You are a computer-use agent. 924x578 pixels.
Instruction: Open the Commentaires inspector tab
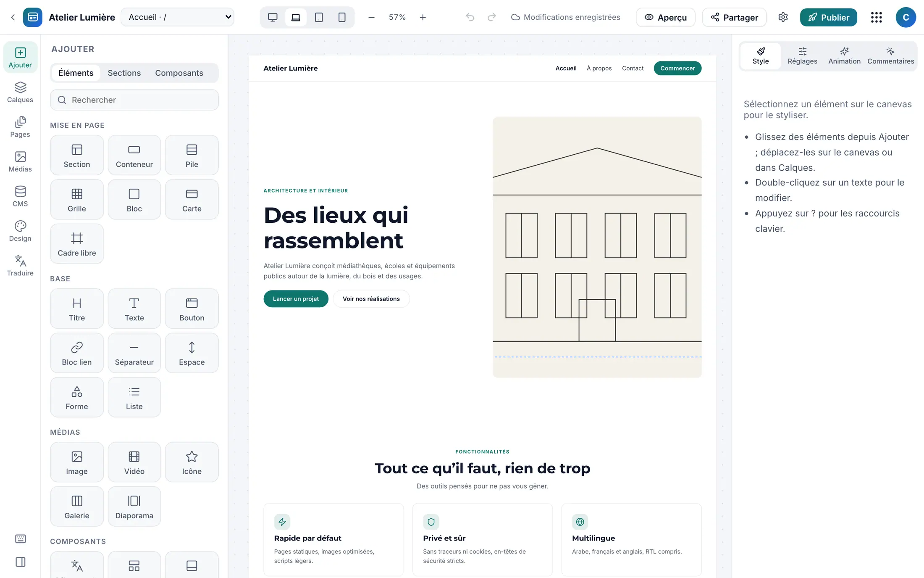890,56
